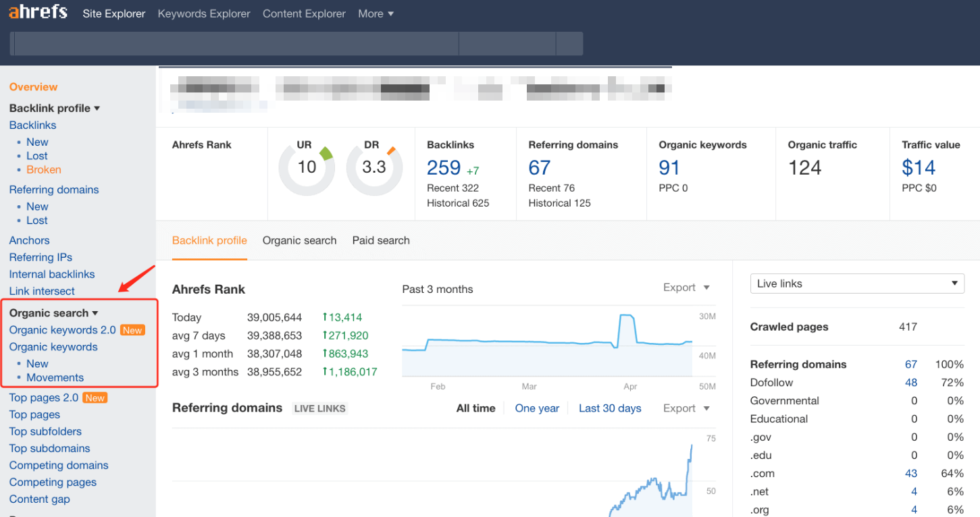Click the avg 3 months rank 38,955,652
Screen dimensions: 980x517
tap(275, 372)
